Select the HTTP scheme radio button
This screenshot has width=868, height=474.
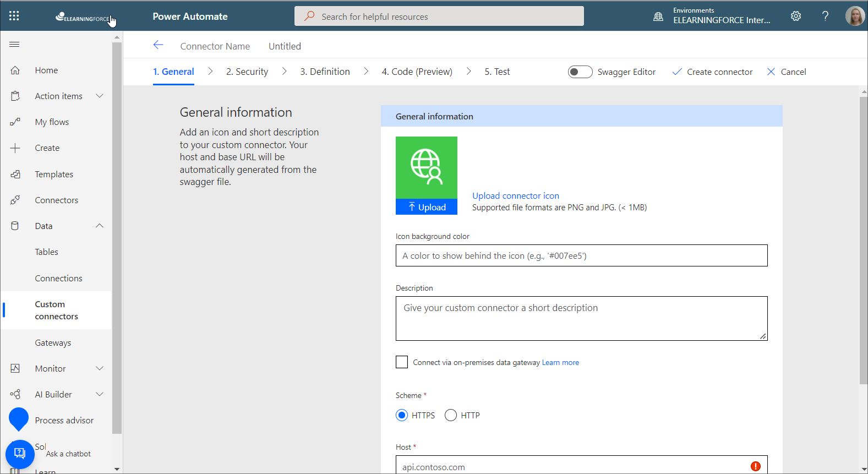point(451,415)
